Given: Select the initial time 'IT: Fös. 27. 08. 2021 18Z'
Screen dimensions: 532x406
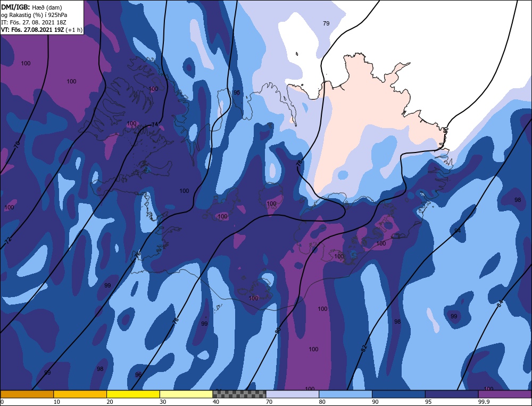Looking at the screenshot, I should tap(34, 22).
